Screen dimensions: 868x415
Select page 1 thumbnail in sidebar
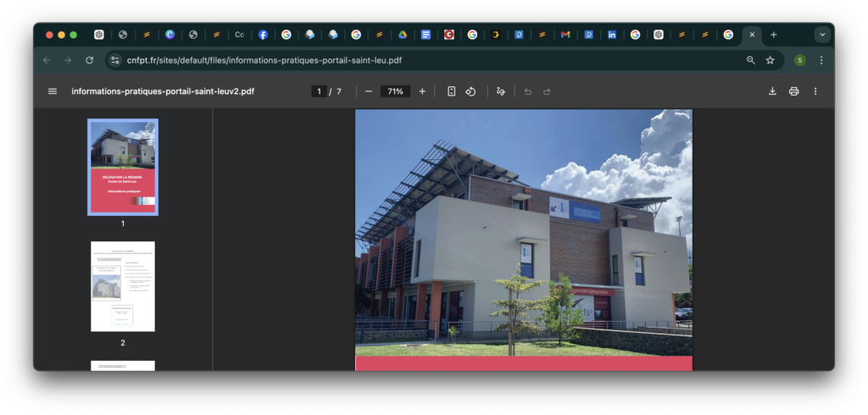123,167
